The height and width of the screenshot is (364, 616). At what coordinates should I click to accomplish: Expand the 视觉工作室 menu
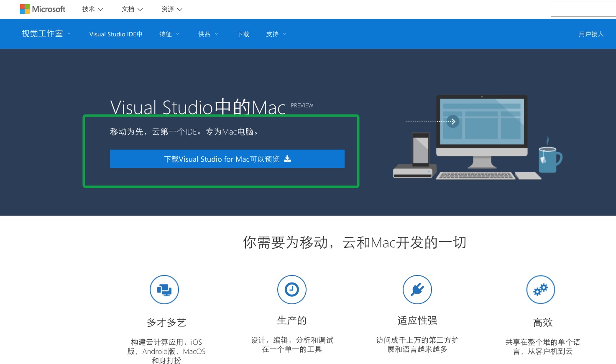point(46,34)
